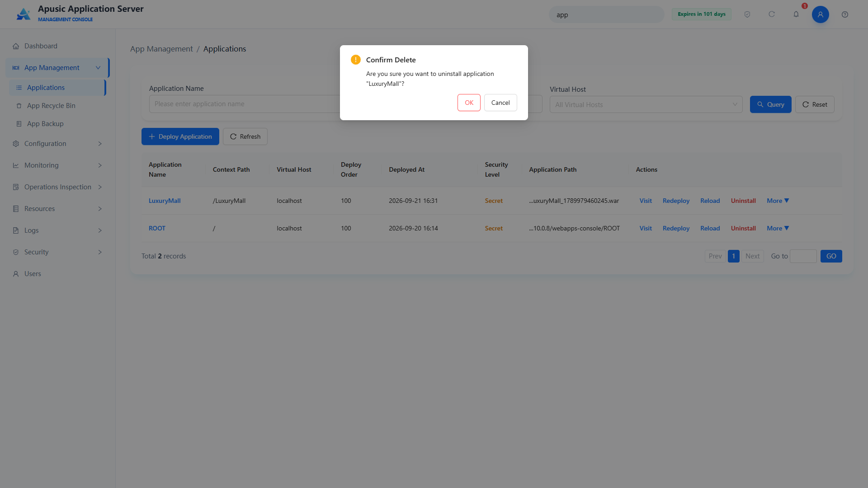
Task: Click the Query button
Action: pos(770,104)
